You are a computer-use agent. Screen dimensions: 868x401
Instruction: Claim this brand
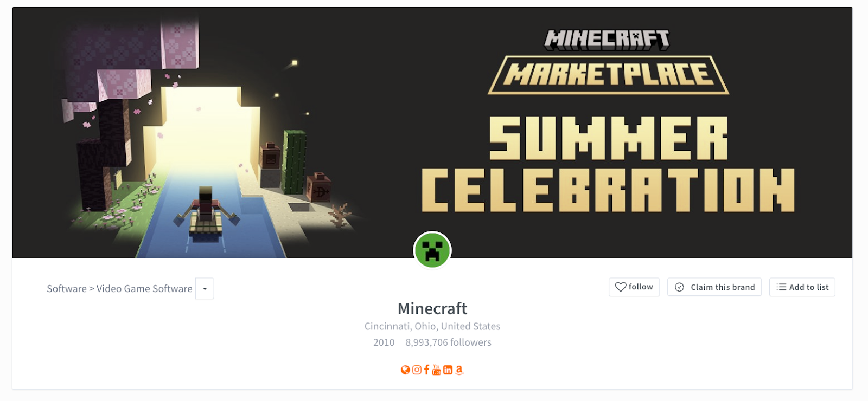coord(714,287)
